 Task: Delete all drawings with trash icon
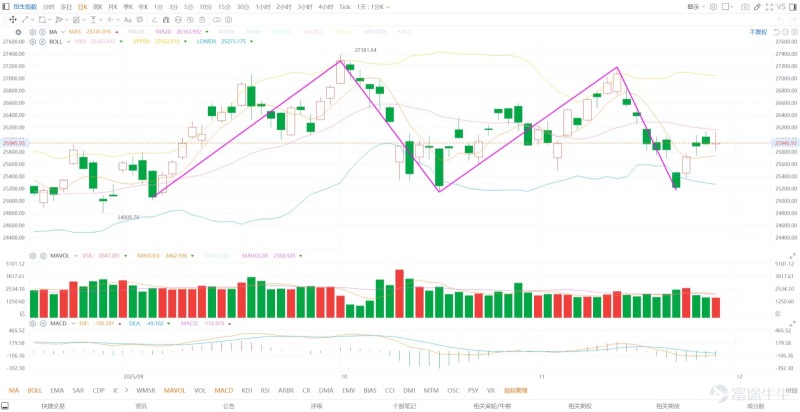click(202, 19)
